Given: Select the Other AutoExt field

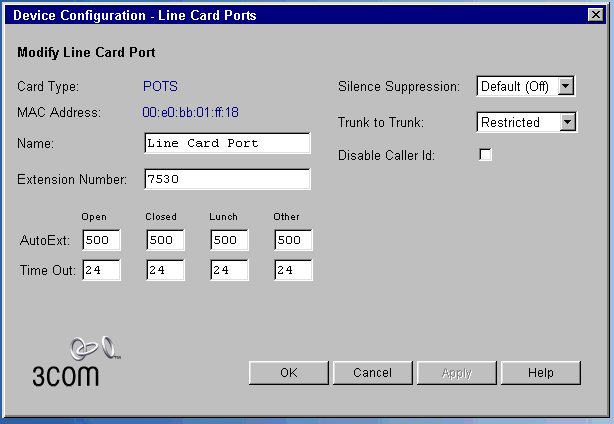Looking at the screenshot, I should (x=292, y=240).
